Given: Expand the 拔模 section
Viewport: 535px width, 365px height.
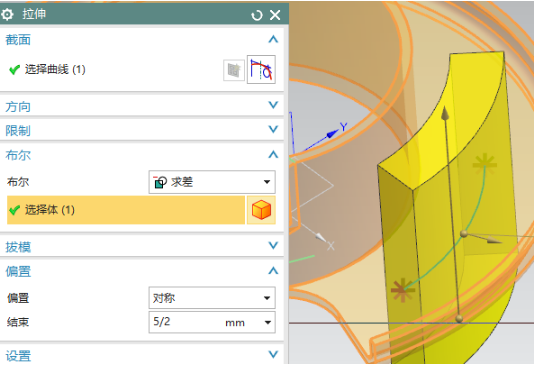Looking at the screenshot, I should click(273, 245).
